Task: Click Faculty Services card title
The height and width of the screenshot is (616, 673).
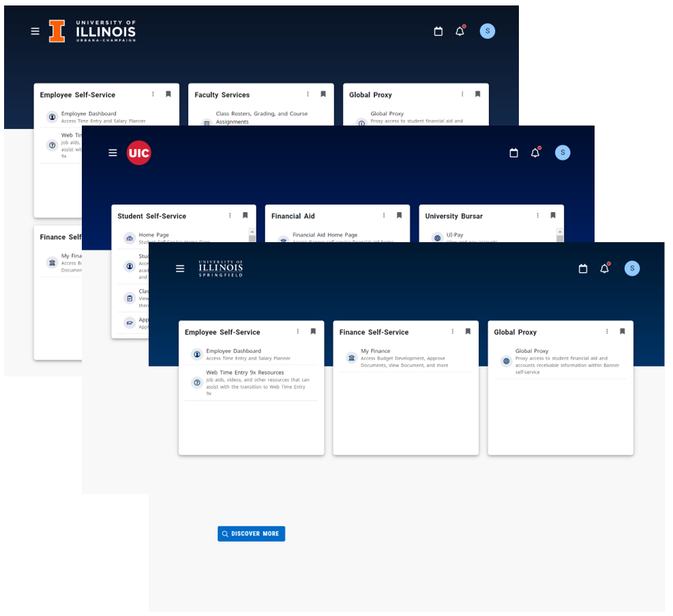Action: 222,95
